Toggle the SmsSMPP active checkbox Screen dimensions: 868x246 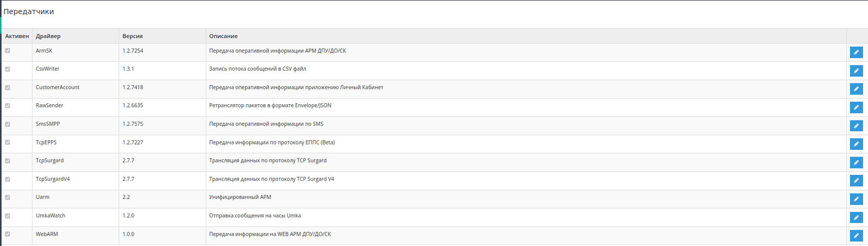tap(8, 124)
